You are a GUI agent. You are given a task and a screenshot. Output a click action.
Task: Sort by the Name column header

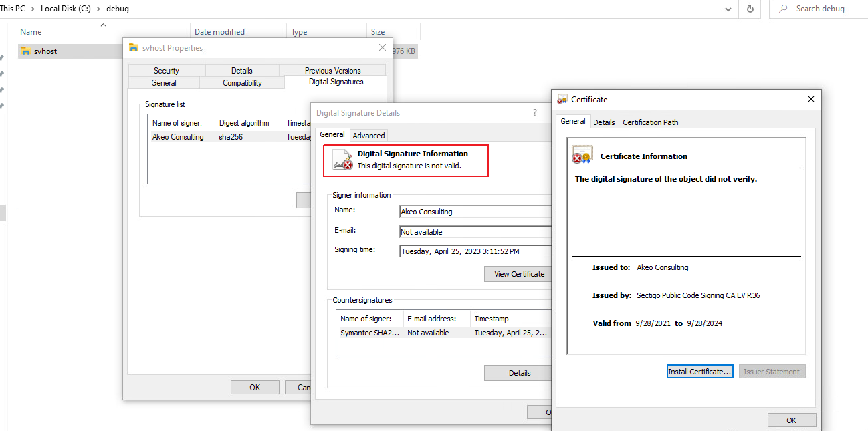pos(31,32)
